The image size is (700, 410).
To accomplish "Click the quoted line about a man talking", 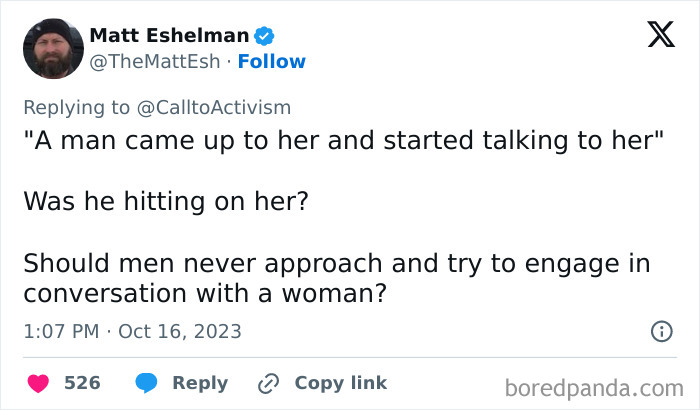I will click(343, 142).
